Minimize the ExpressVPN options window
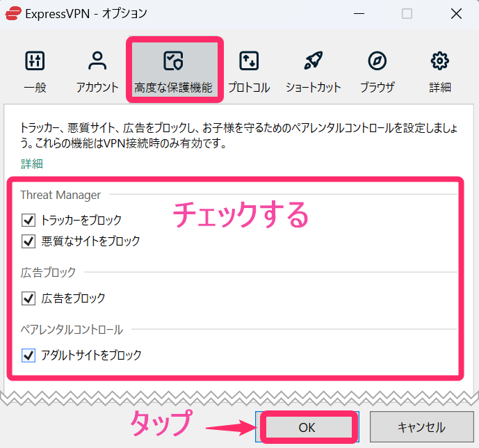The height and width of the screenshot is (448, 479). click(x=359, y=14)
